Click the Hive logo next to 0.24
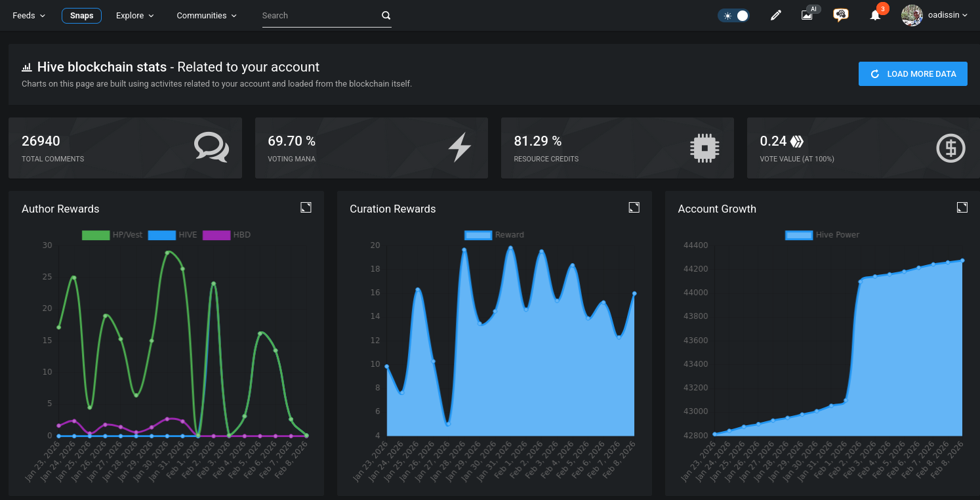Viewport: 980px width, 500px height. pos(796,141)
